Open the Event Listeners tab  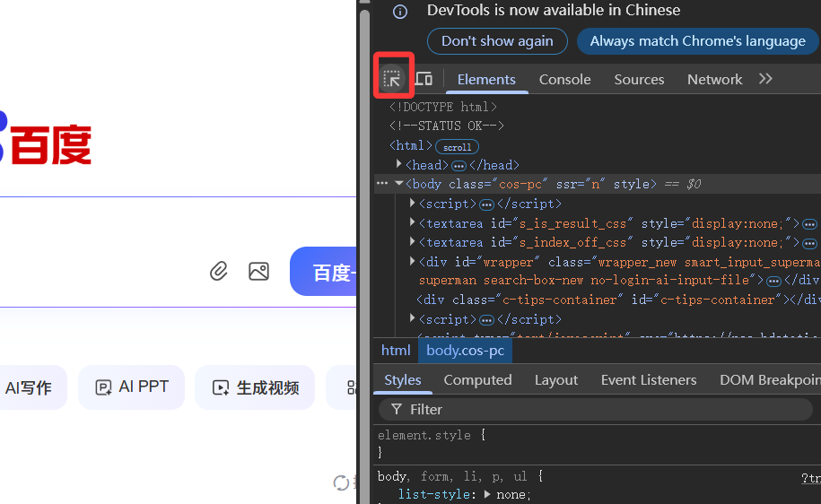click(648, 380)
